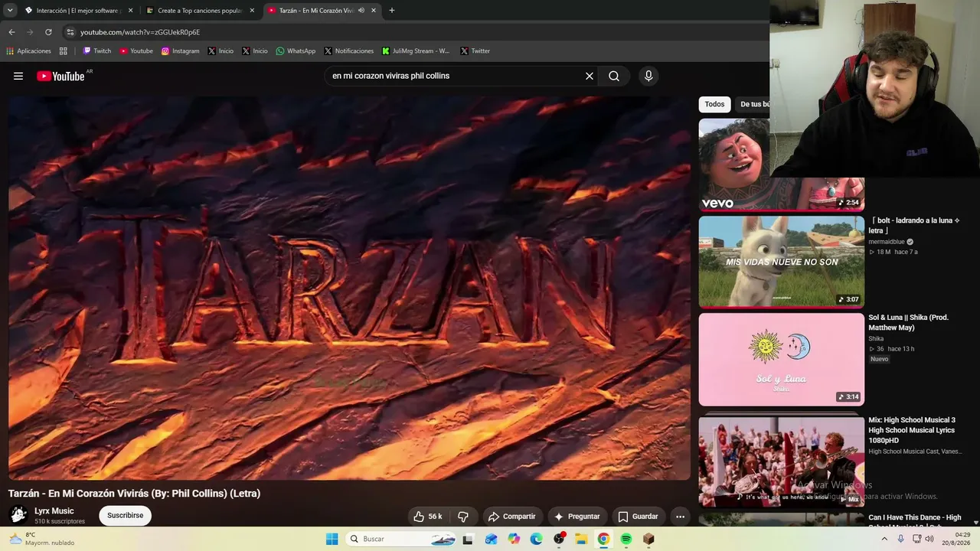Reload the YouTube page

48,32
